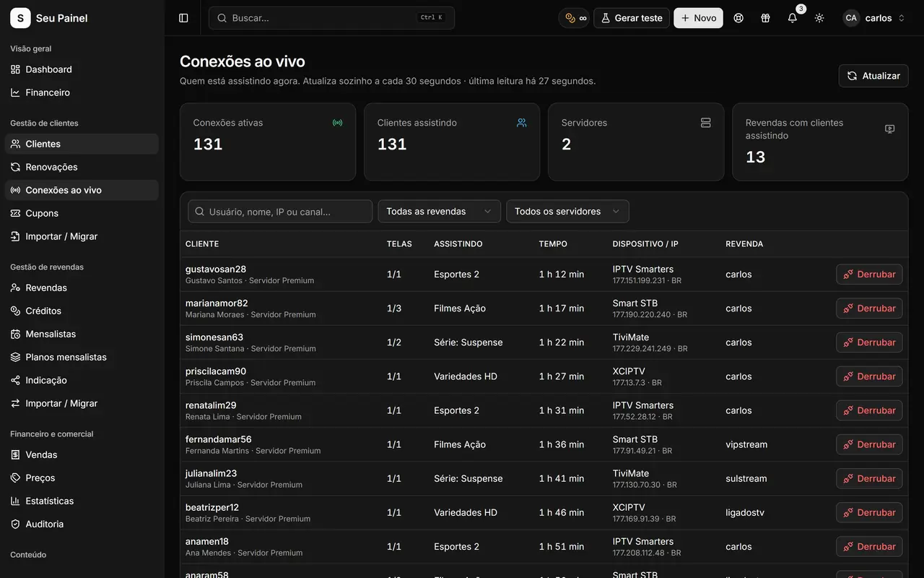924x578 pixels.
Task: Click the active connections signal icon
Action: pyautogui.click(x=337, y=123)
